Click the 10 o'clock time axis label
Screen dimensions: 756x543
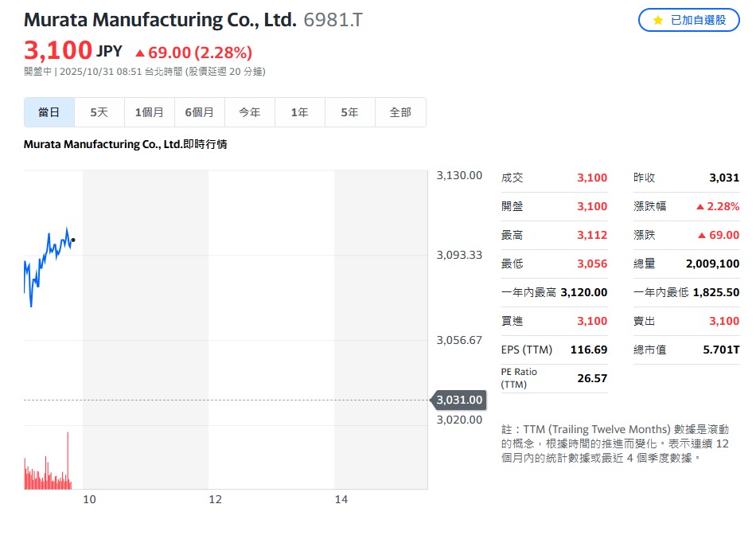(x=90, y=499)
